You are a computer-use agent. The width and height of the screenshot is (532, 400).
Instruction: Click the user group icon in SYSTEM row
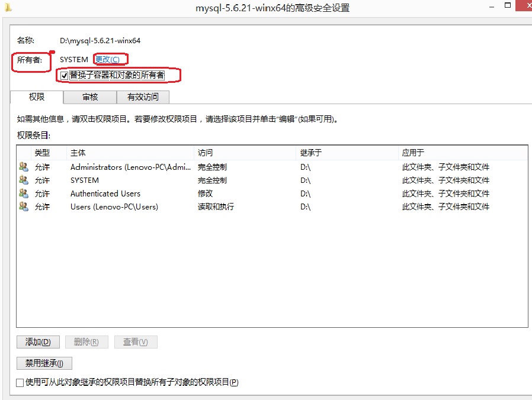(24, 180)
